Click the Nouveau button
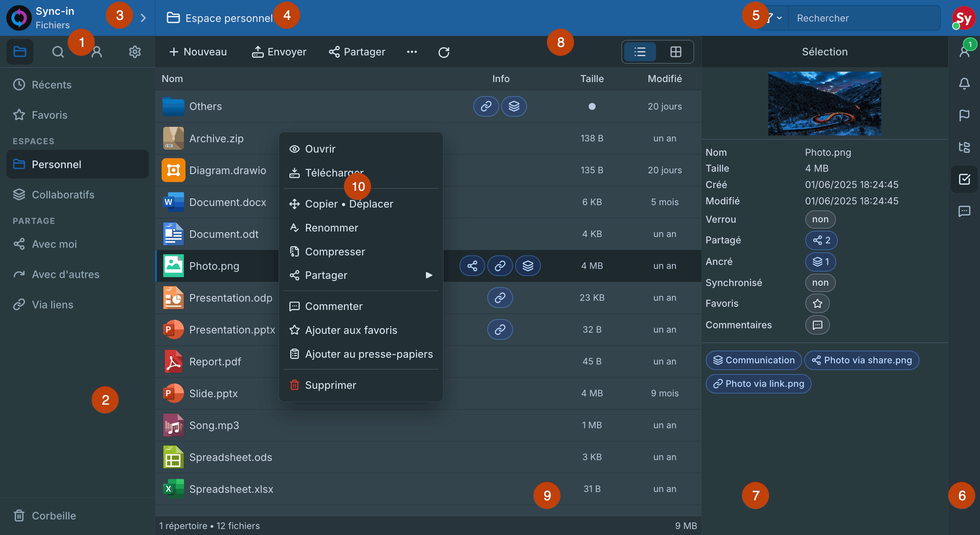 coord(198,52)
